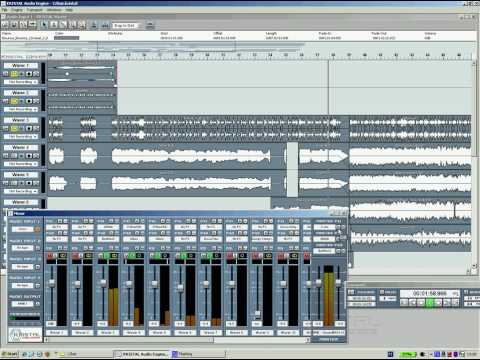
Task: Click the yellow link icon on channel one
Action: tap(62, 256)
